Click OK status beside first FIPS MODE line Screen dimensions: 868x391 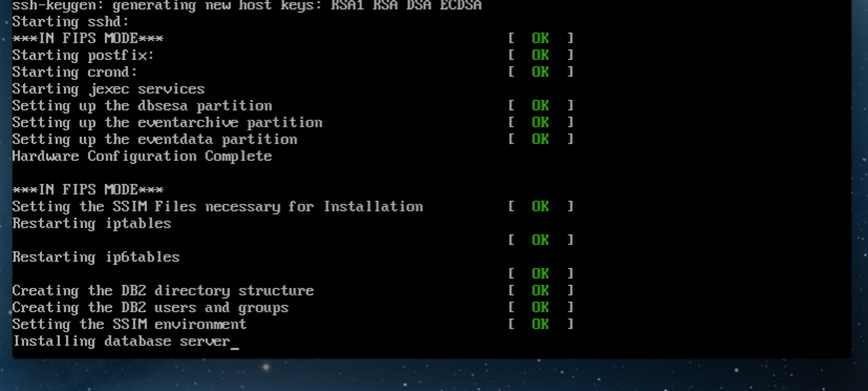point(540,38)
